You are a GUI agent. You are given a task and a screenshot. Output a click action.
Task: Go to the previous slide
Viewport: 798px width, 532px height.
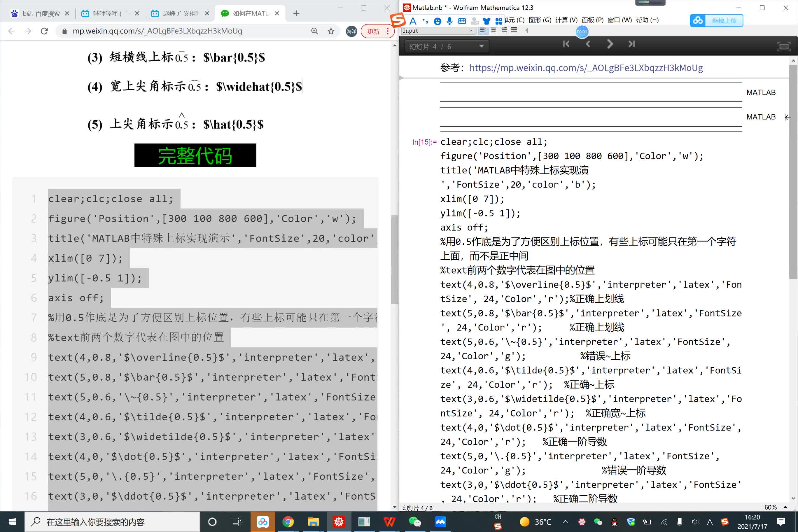(588, 44)
